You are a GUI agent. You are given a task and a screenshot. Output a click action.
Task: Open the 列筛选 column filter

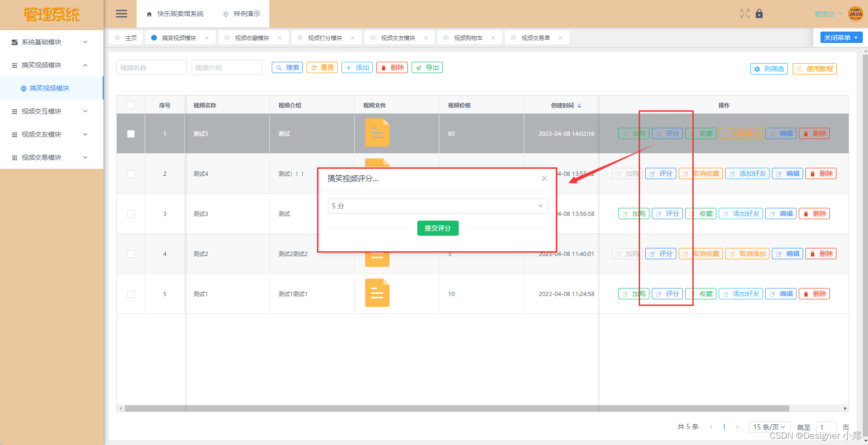pos(769,69)
